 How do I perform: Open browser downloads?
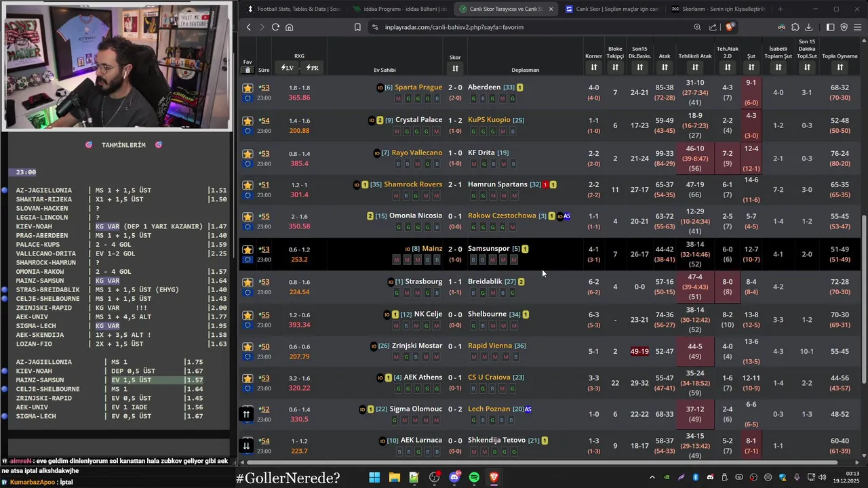(809, 27)
